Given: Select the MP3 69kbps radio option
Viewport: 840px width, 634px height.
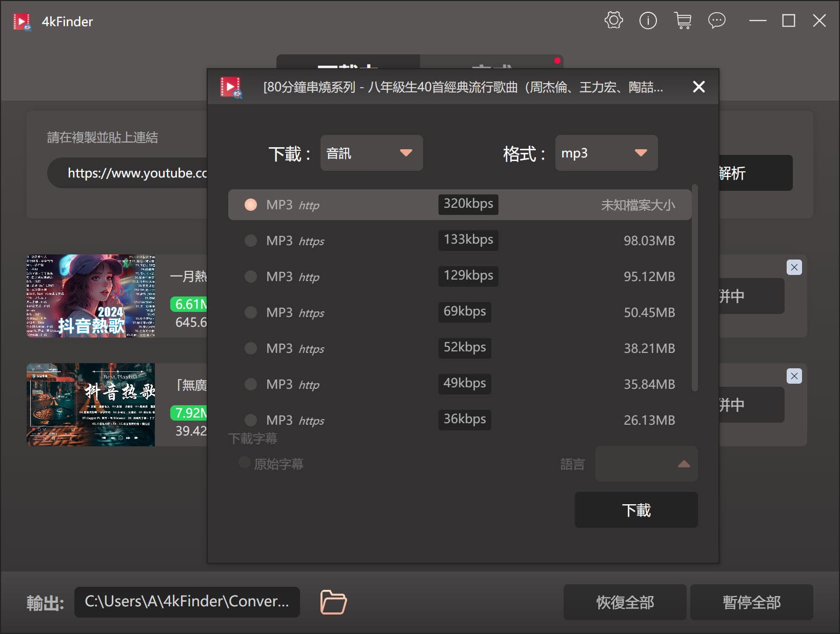Looking at the screenshot, I should coord(251,312).
